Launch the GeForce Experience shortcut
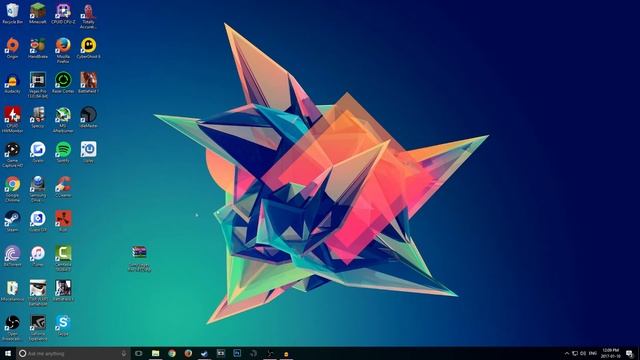 [x=38, y=328]
